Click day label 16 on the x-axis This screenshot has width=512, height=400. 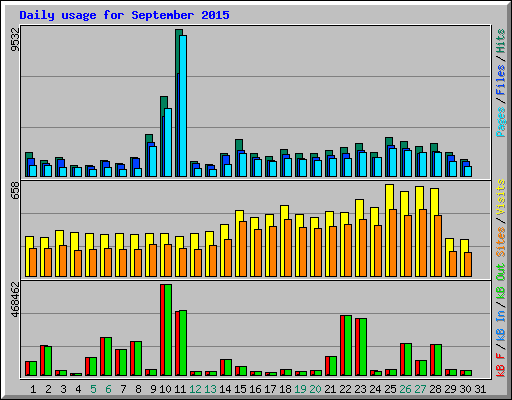click(x=255, y=389)
